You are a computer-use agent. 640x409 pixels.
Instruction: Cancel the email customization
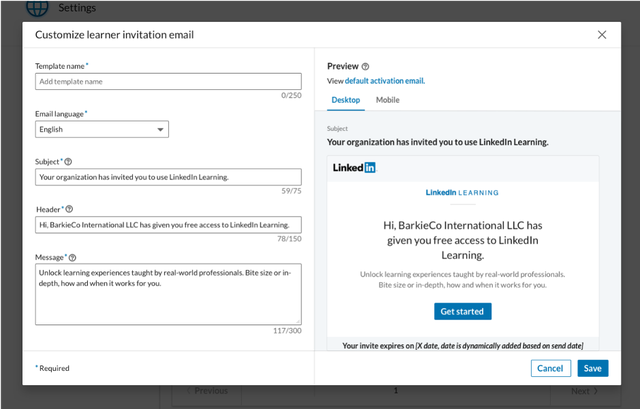pos(550,368)
